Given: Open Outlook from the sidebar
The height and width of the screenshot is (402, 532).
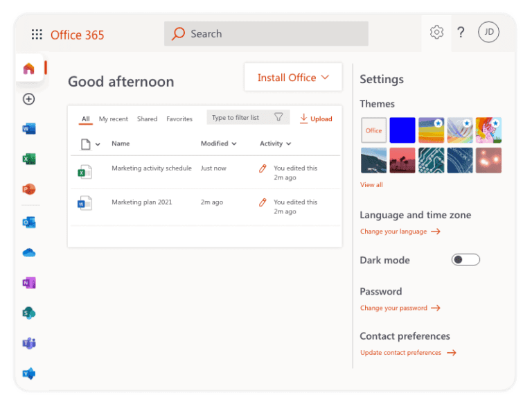Looking at the screenshot, I should 28,222.
